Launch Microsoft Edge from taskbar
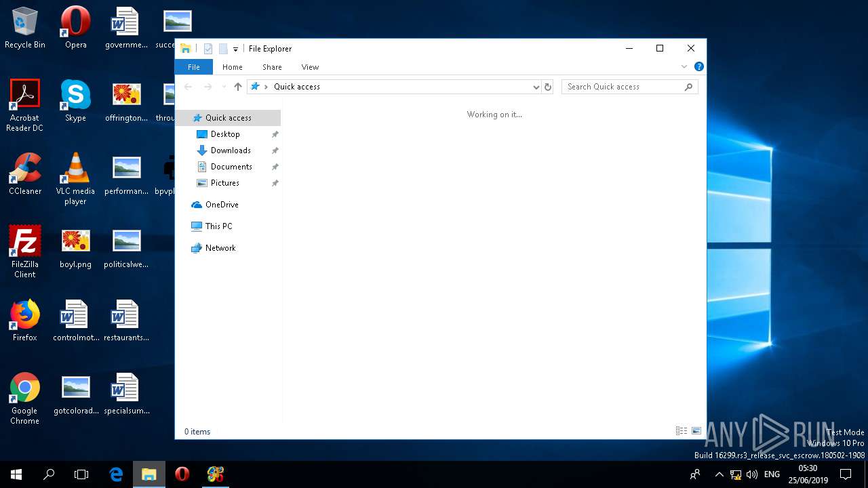 coord(116,474)
